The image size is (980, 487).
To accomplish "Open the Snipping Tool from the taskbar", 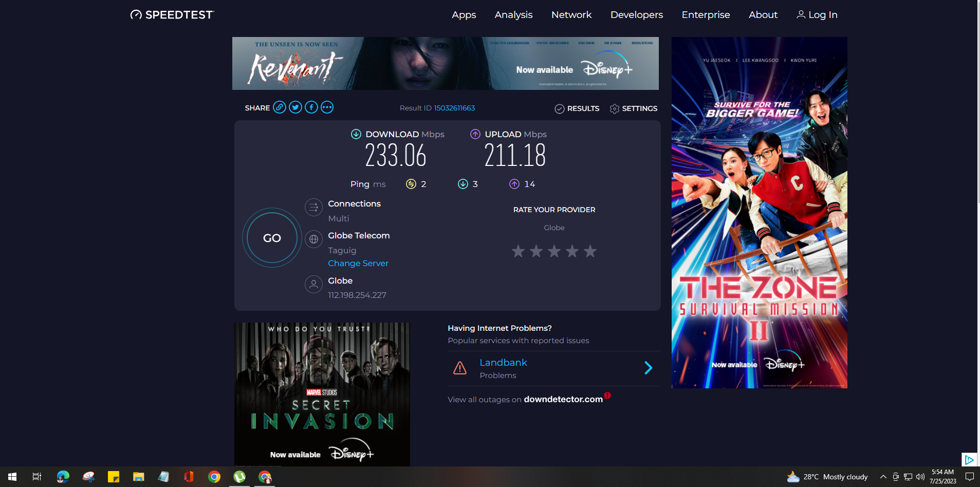I will pyautogui.click(x=88, y=477).
